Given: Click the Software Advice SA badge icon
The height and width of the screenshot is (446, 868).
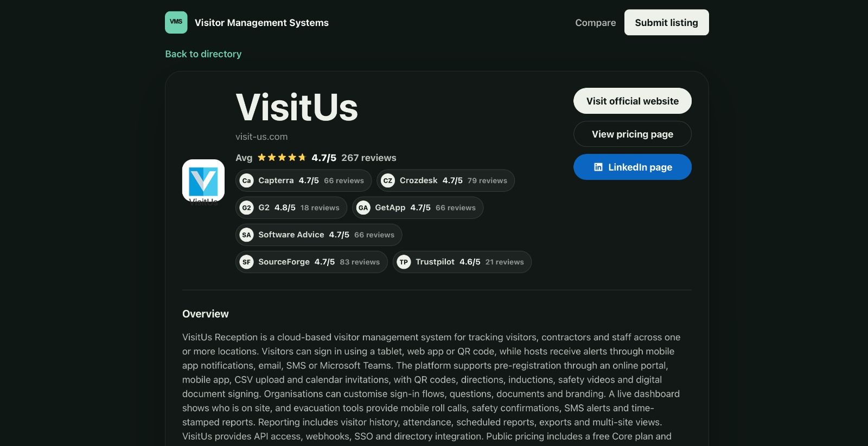Looking at the screenshot, I should pyautogui.click(x=247, y=235).
